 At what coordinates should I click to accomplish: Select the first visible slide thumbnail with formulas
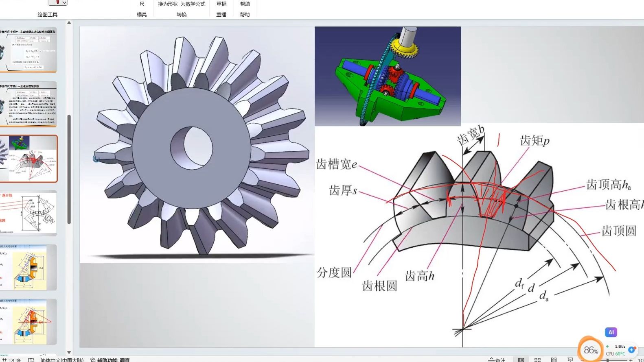pos(28,50)
